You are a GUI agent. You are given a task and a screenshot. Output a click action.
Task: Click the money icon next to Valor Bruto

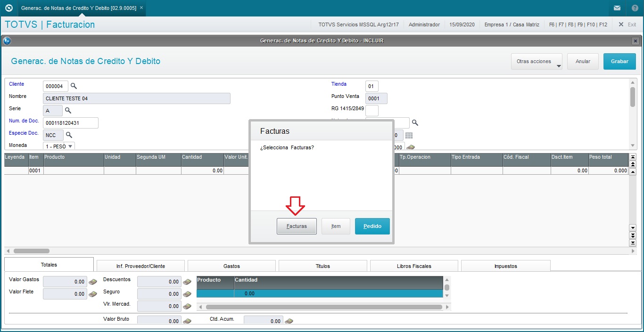click(x=187, y=321)
